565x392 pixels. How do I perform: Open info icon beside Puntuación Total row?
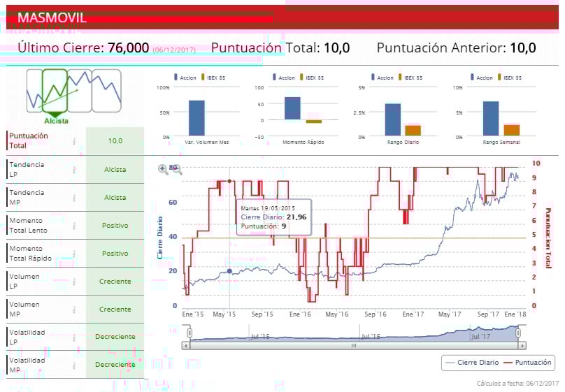[x=74, y=141]
